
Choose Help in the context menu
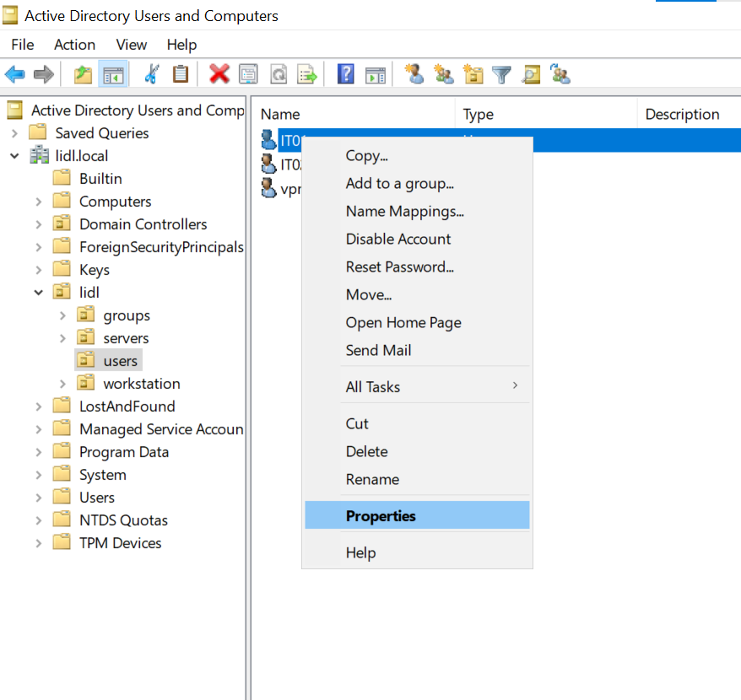[x=417, y=552]
